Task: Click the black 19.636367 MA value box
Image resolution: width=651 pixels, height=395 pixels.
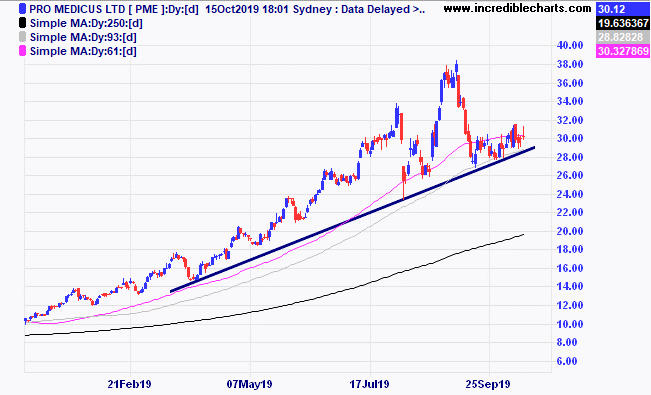Action: pyautogui.click(x=623, y=23)
